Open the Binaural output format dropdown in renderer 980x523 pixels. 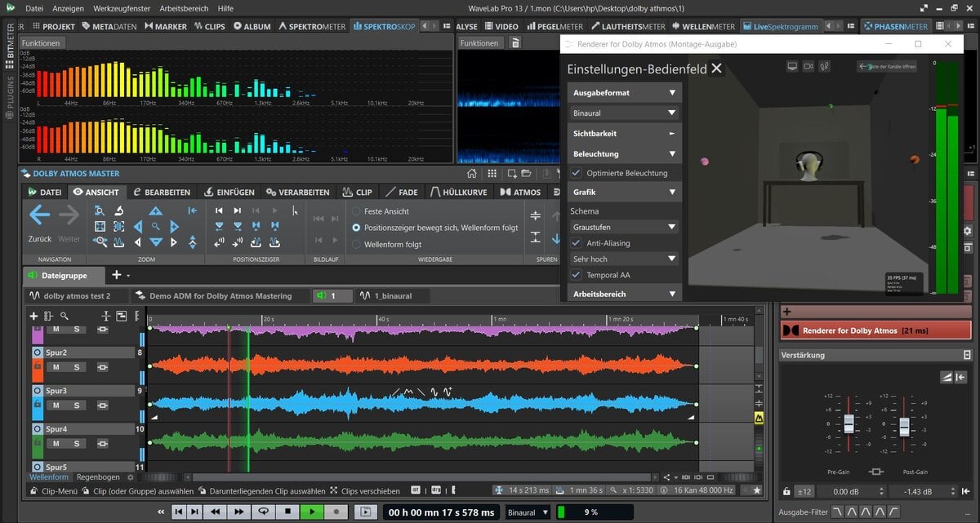[625, 113]
